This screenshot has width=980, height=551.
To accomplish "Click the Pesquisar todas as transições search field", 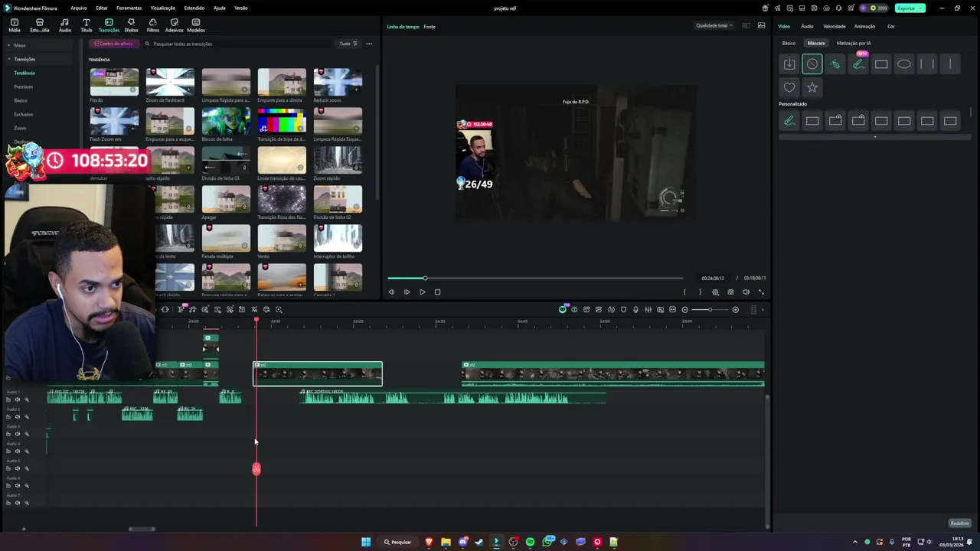I will (x=237, y=44).
